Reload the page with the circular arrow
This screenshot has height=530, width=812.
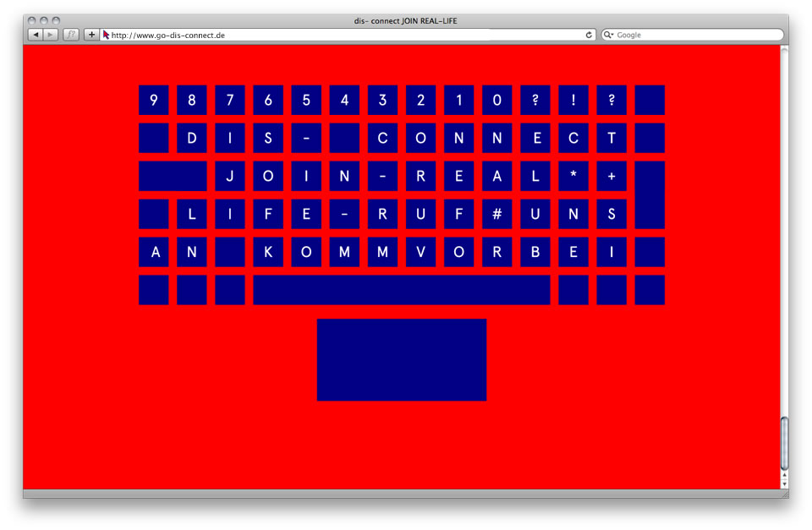[x=589, y=35]
